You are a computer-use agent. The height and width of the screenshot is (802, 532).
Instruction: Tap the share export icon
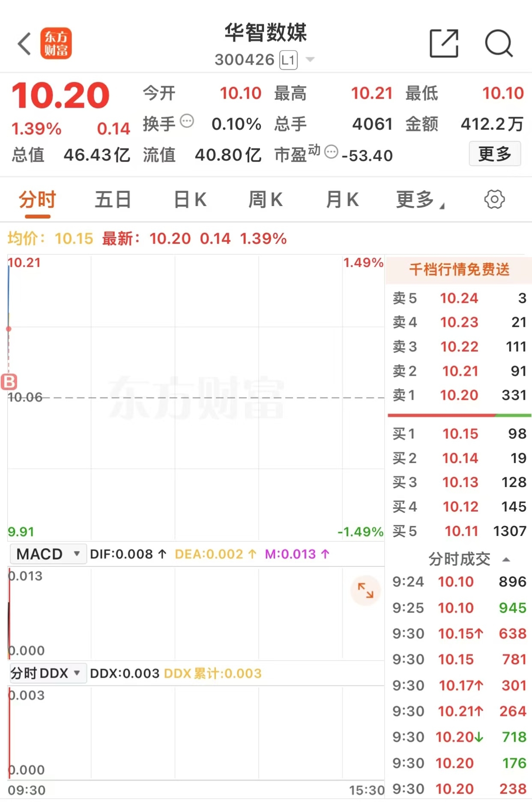444,43
